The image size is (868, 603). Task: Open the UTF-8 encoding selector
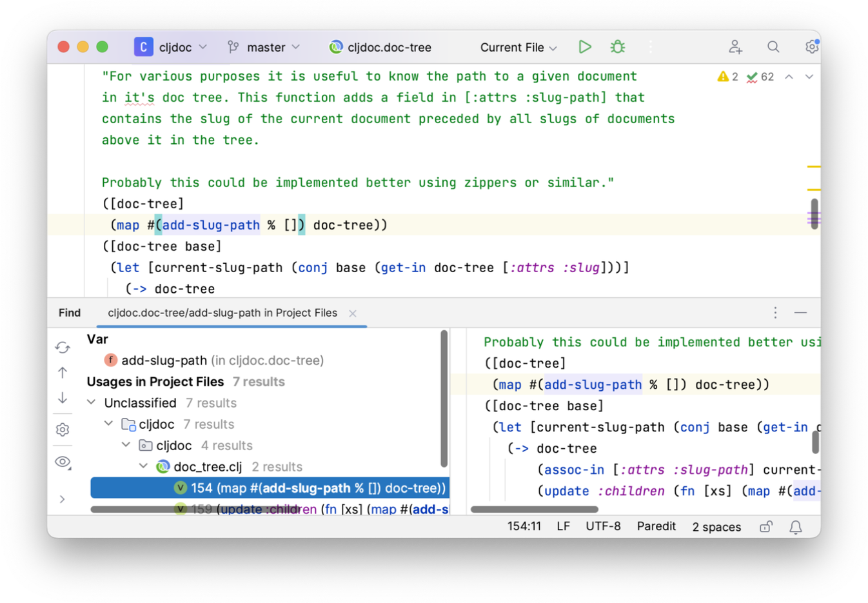point(603,526)
